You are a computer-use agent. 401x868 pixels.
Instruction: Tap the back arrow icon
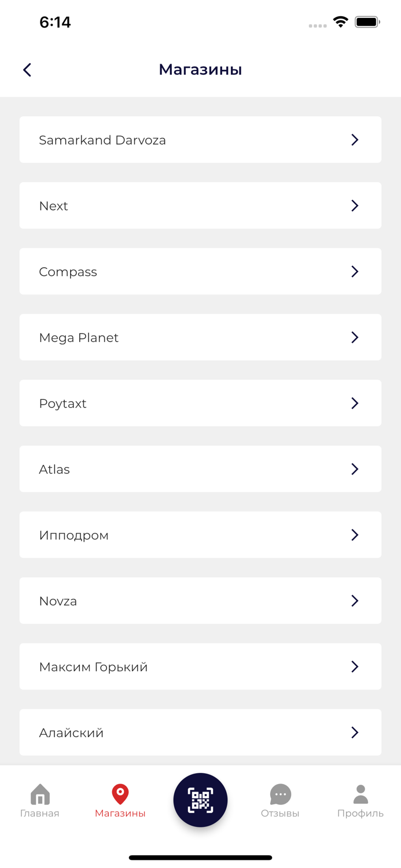click(x=27, y=70)
